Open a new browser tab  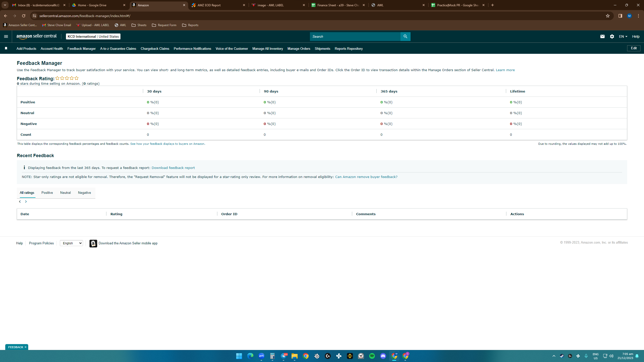tap(493, 5)
